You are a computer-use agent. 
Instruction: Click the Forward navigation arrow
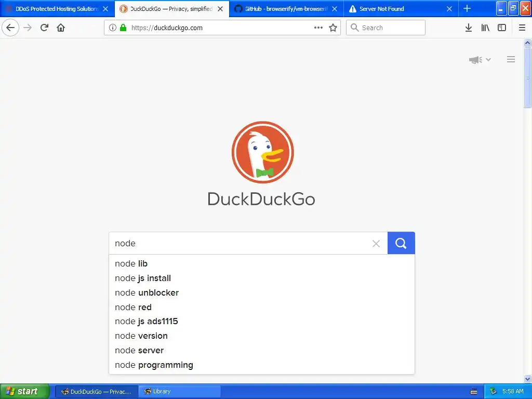(x=28, y=28)
